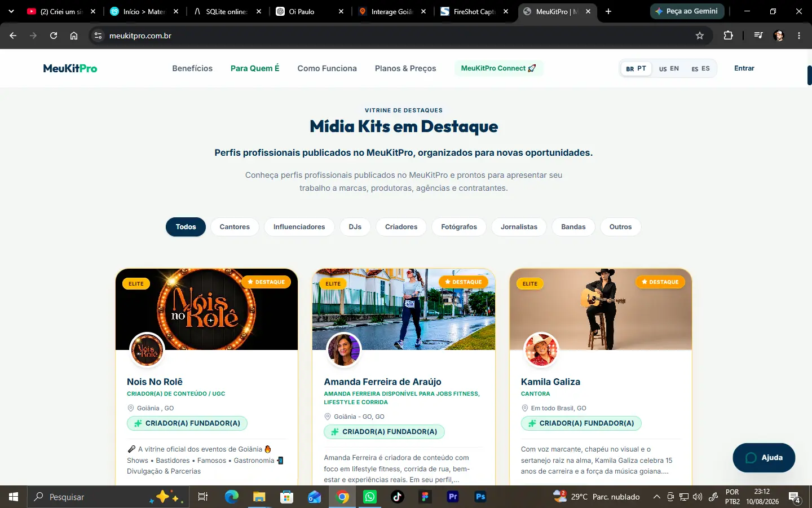Open Figma from the taskbar
812x508 pixels.
tap(425, 497)
